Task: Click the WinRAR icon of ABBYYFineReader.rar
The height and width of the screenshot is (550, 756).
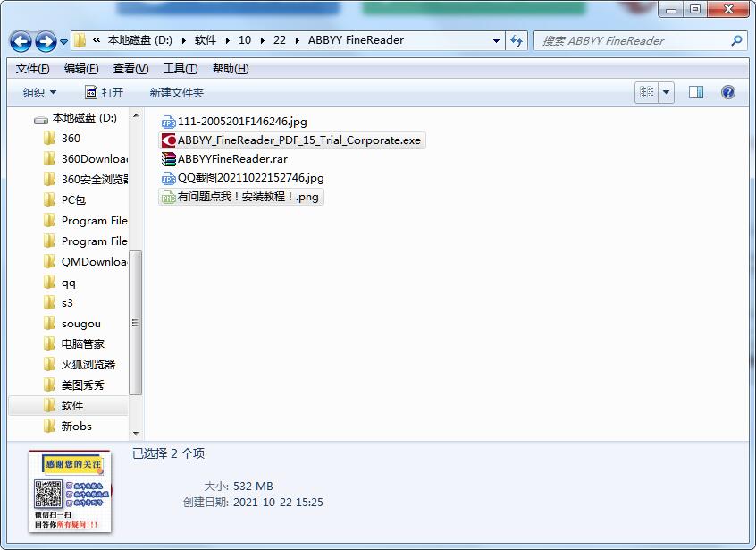Action: click(x=168, y=159)
